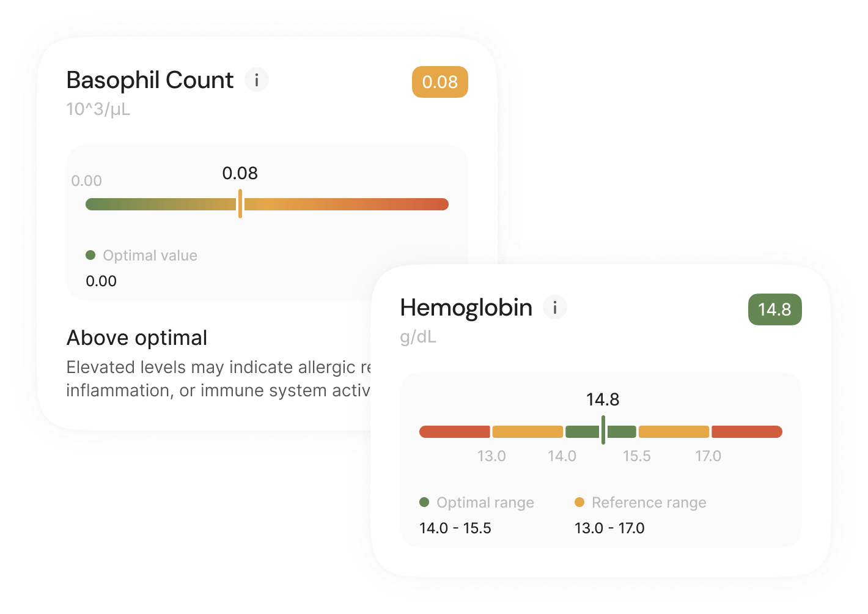This screenshot has width=868, height=614.
Task: Open the Basophil Count info icon
Action: [257, 80]
